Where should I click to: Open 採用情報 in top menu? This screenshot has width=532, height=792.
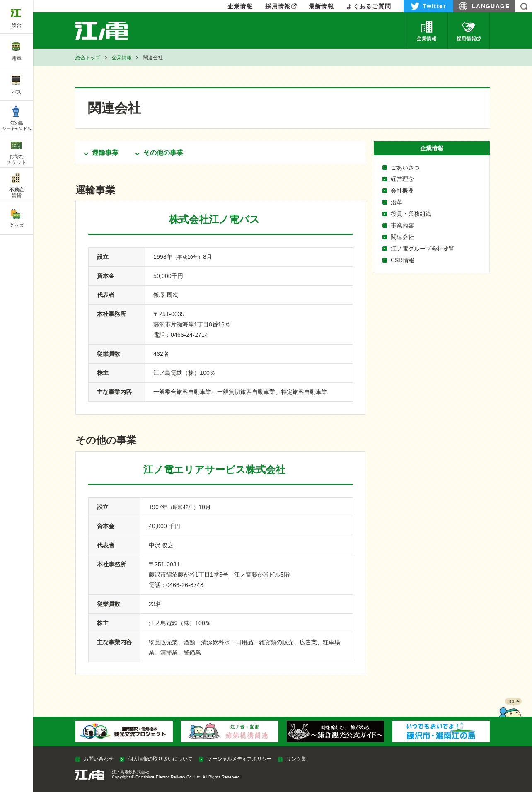pyautogui.click(x=281, y=6)
